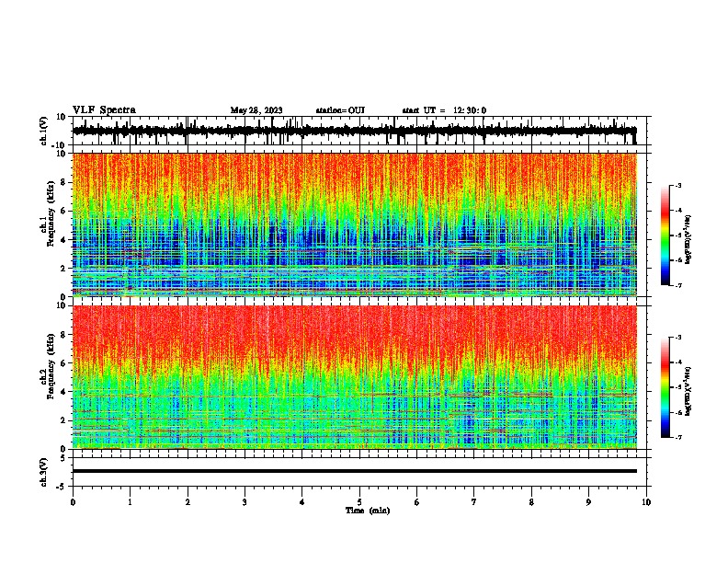Screen dimensions: 728x563
Task: Click the "station=OUI" header label
Action: click(x=340, y=110)
